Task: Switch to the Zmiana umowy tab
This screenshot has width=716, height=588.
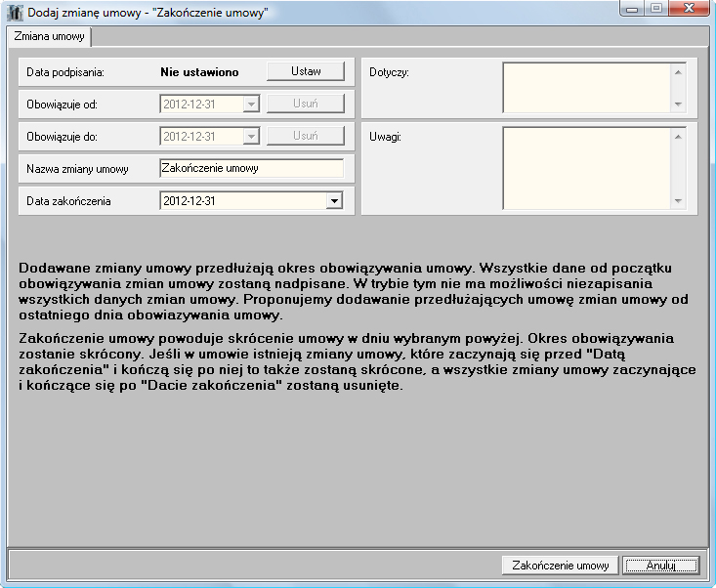Action: click(49, 36)
